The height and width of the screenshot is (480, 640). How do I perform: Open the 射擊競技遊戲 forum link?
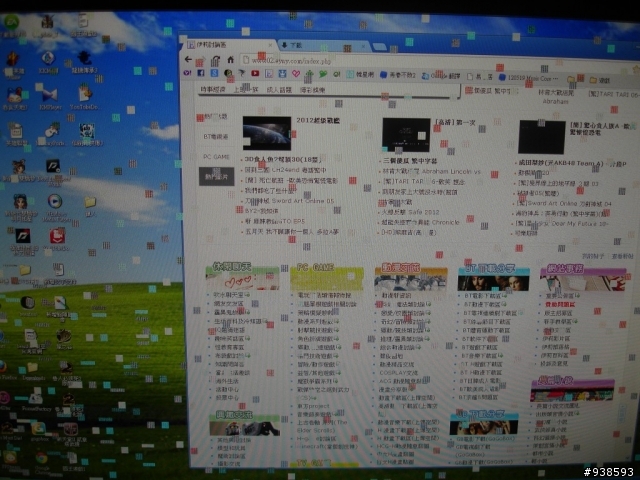pyautogui.click(x=315, y=330)
